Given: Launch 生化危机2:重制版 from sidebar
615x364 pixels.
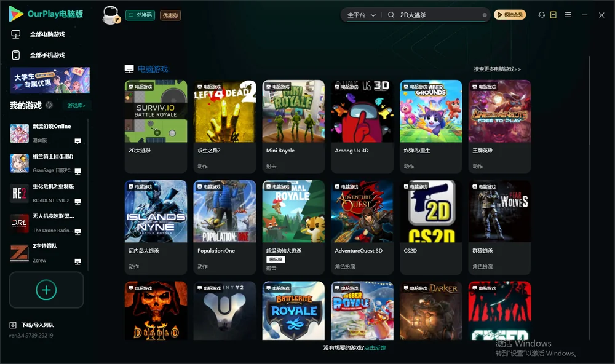Looking at the screenshot, I should (46, 193).
